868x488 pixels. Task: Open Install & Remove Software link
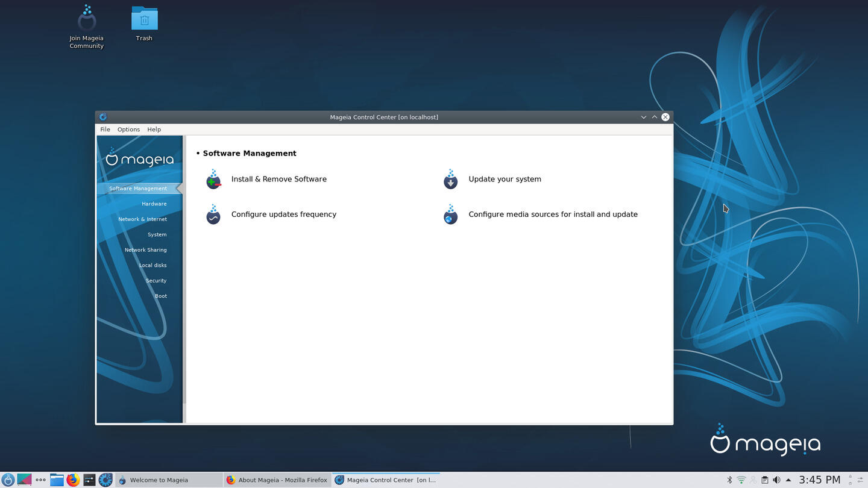(279, 179)
